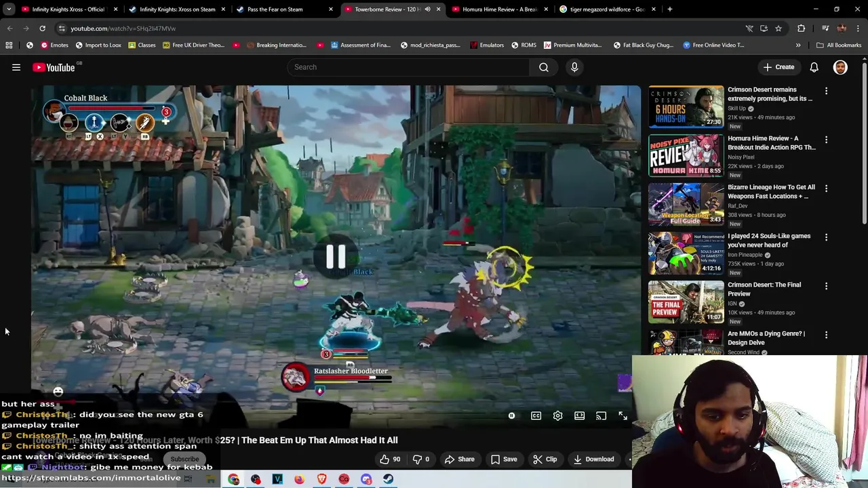Viewport: 868px width, 488px height.
Task: Switch to the tiger megazord wildforce Google tab
Action: coord(607,9)
